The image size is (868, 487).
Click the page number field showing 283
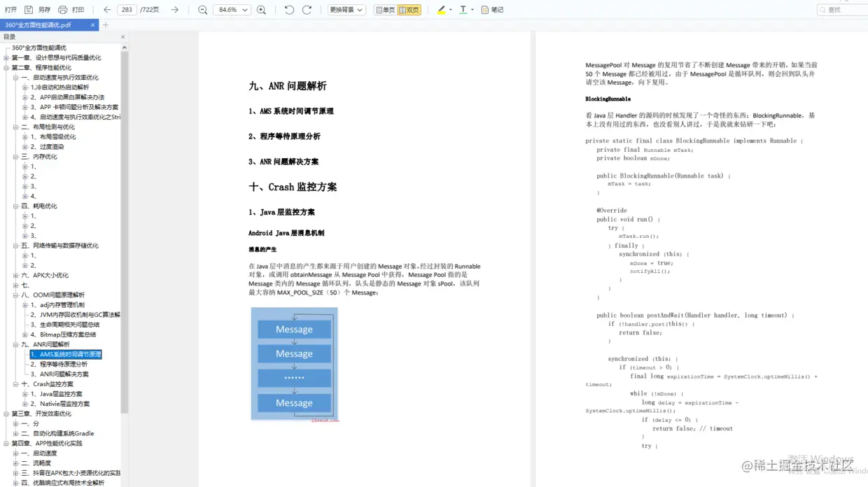[x=127, y=10]
